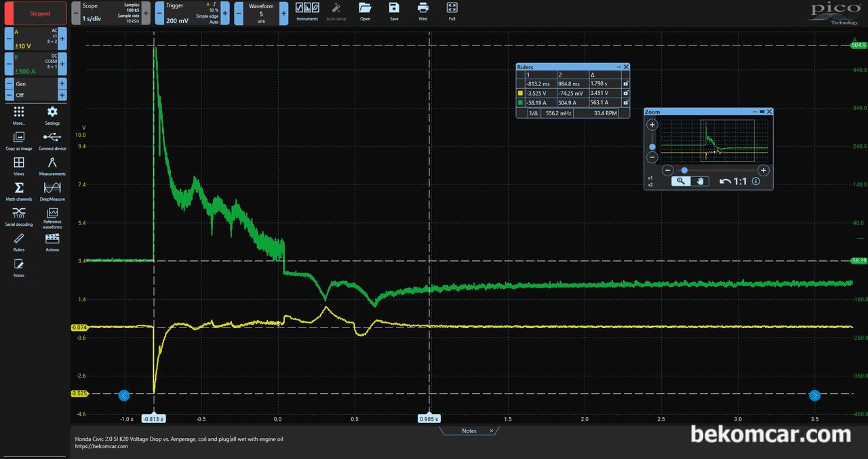Image resolution: width=868 pixels, height=459 pixels.
Task: Close the Rulers panel
Action: [x=626, y=67]
